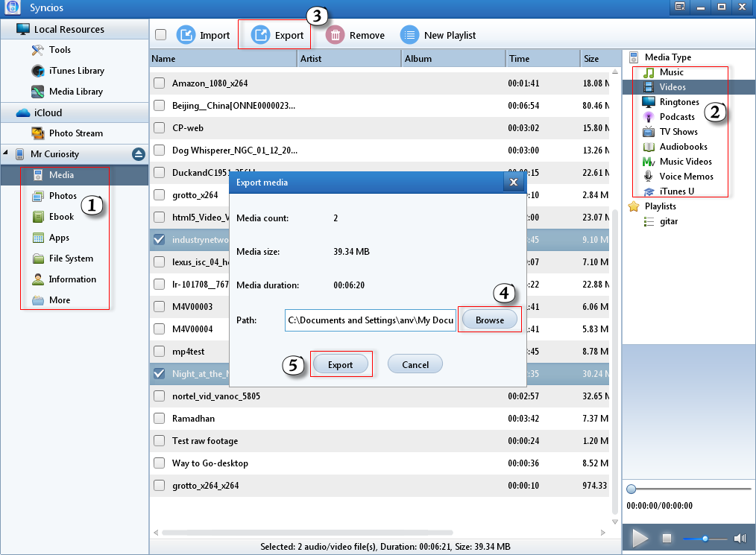
Task: Check the CP-web checkbox
Action: [x=159, y=128]
